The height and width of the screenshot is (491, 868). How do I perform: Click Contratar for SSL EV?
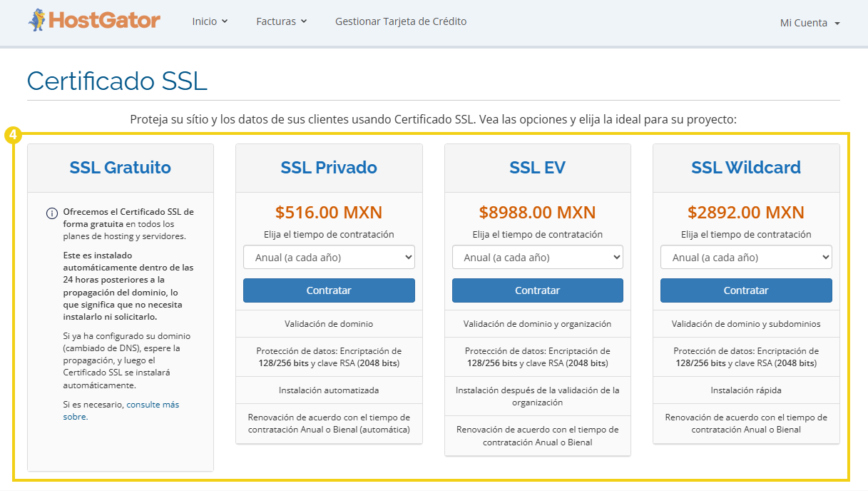point(538,290)
